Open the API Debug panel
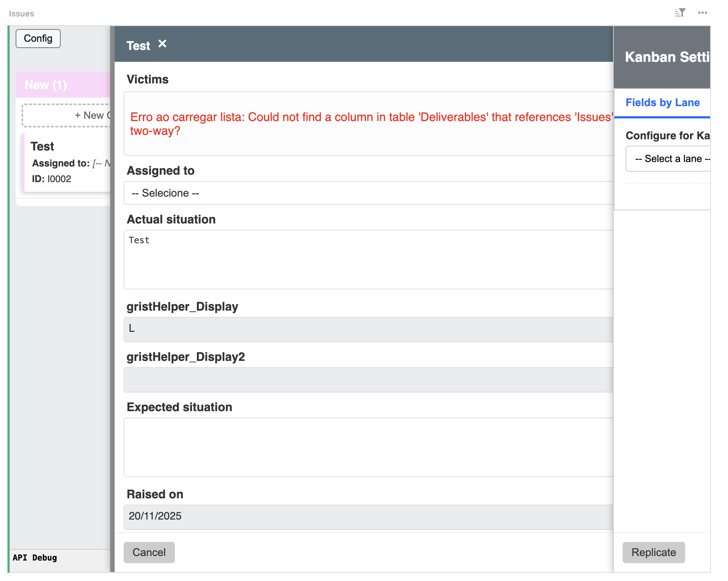This screenshot has height=581, width=728. pyautogui.click(x=35, y=558)
